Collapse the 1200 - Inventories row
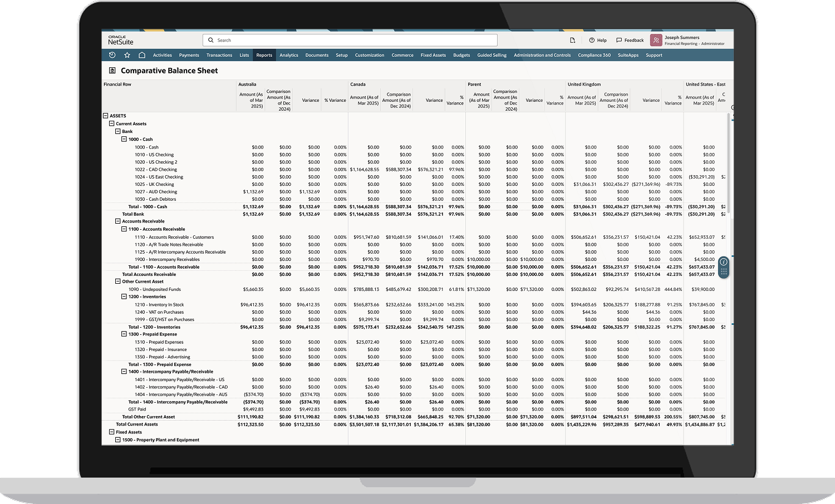The width and height of the screenshot is (835, 504). 124,297
